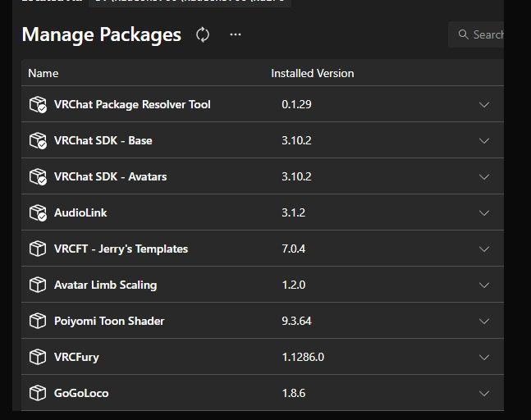Click VRCFury version 1.1286.0

click(303, 357)
